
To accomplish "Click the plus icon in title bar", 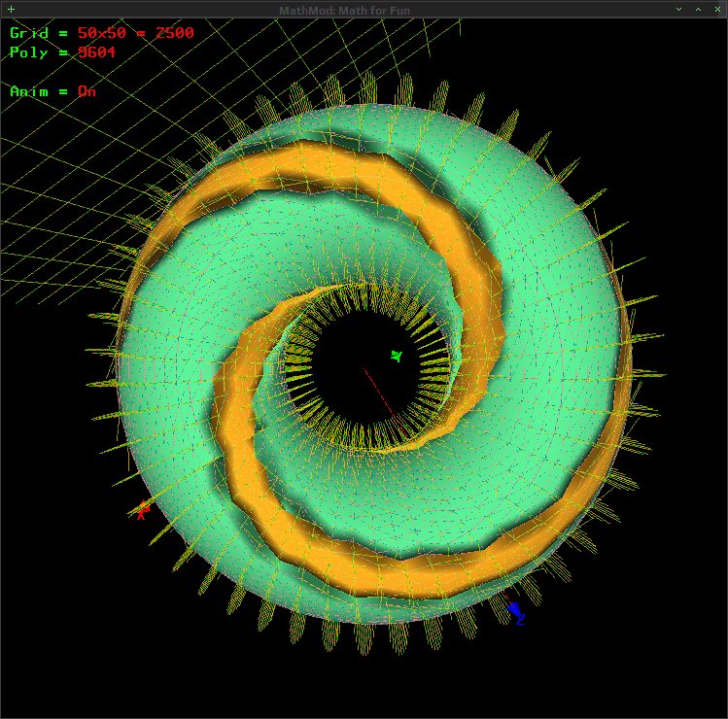I will coord(11,10).
